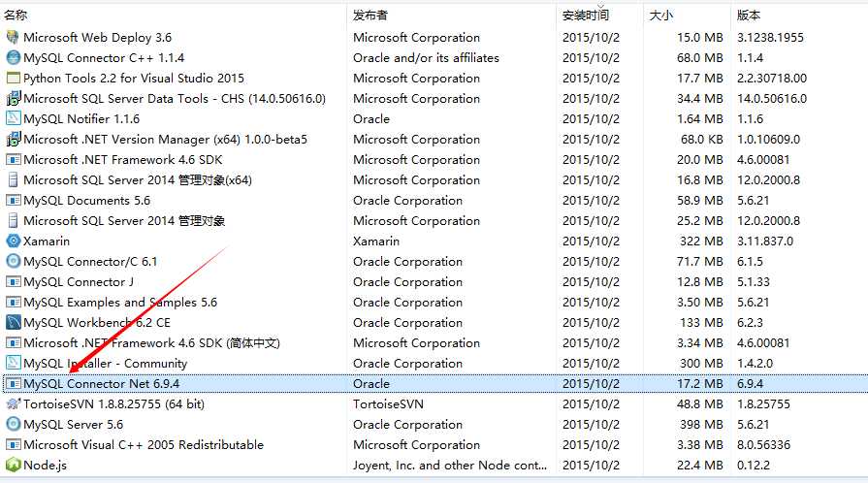Click the Node.js program icon
Image resolution: width=868 pixels, height=483 pixels.
[13, 466]
